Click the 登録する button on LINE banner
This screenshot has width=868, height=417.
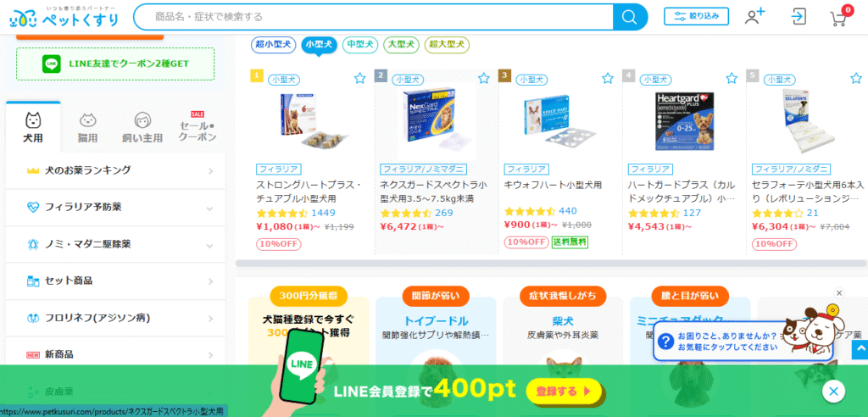click(564, 391)
